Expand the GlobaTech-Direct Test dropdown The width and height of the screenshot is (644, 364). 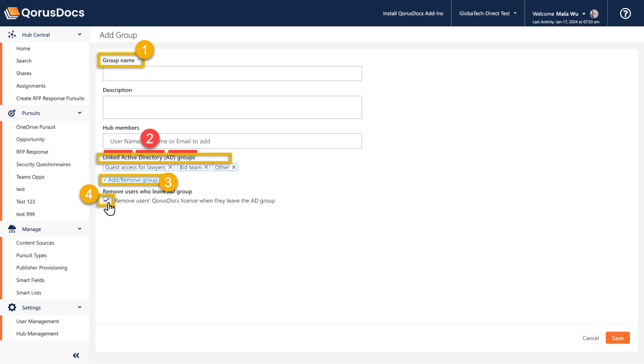tap(488, 13)
